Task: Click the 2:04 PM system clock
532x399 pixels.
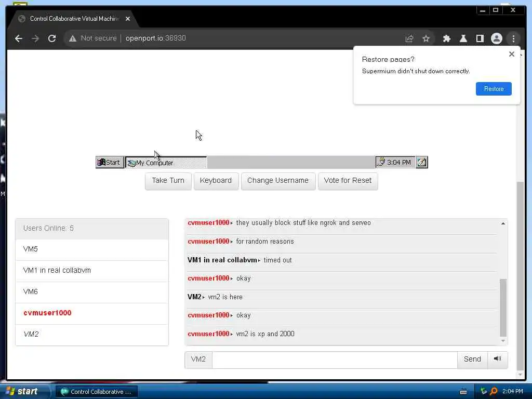Action: click(x=512, y=392)
